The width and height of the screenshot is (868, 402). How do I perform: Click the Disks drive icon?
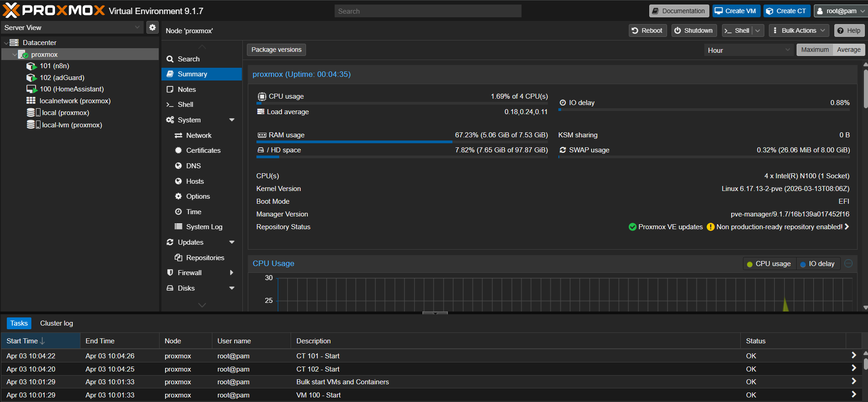(x=170, y=288)
